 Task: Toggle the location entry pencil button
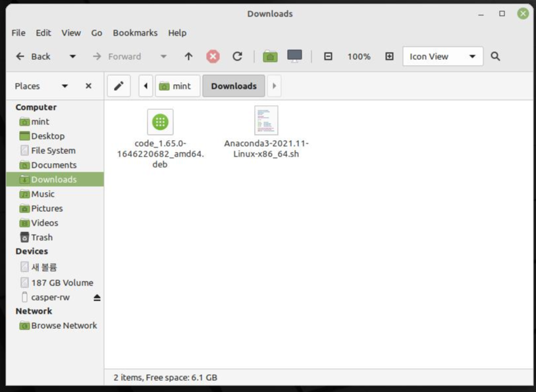coord(119,86)
